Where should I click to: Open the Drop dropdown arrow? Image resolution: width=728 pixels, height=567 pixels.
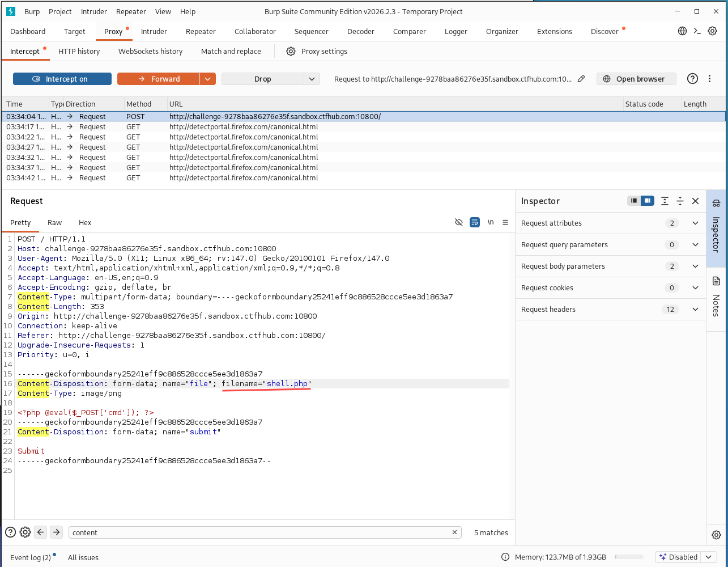[x=312, y=79]
